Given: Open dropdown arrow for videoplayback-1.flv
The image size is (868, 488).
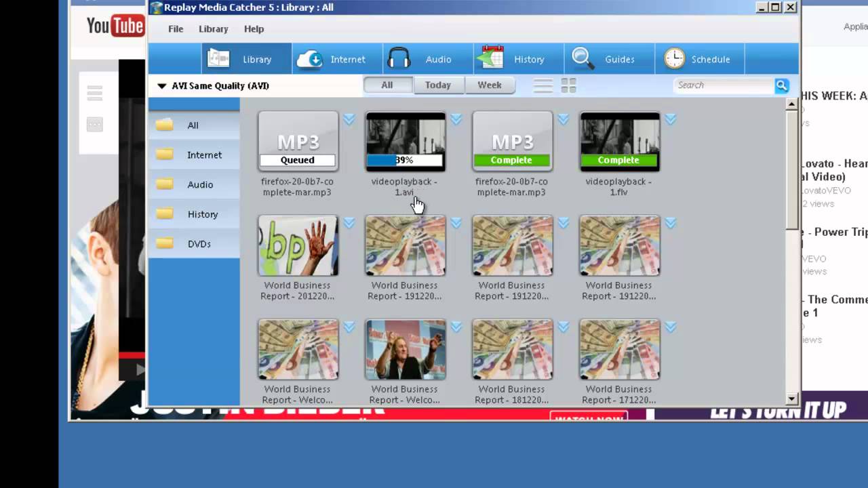Looking at the screenshot, I should [x=670, y=119].
